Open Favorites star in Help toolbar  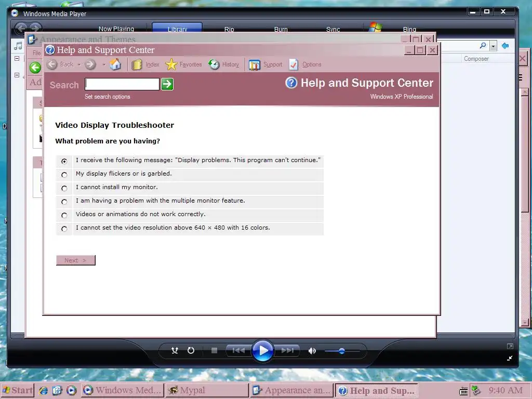171,64
